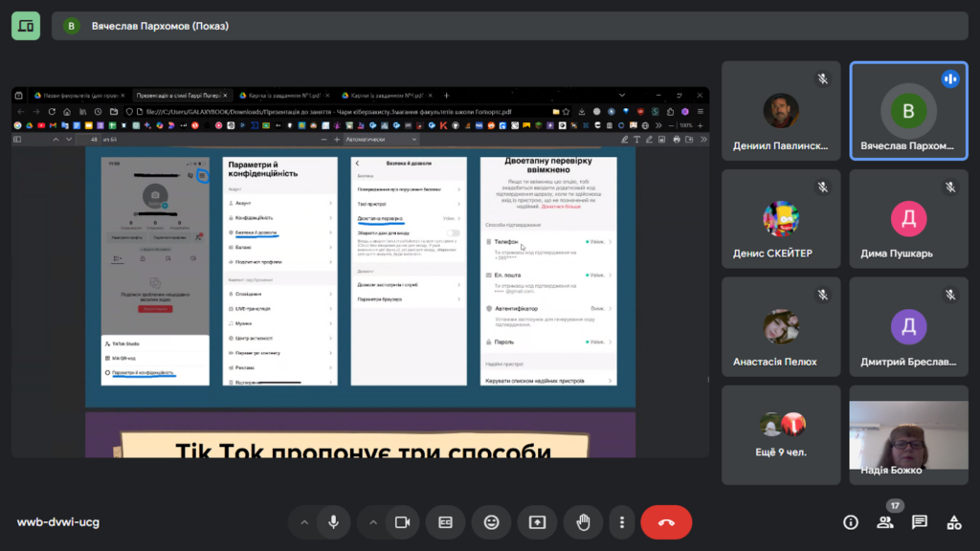Send an emoji reaction
This screenshot has height=551, width=980.
click(x=491, y=522)
